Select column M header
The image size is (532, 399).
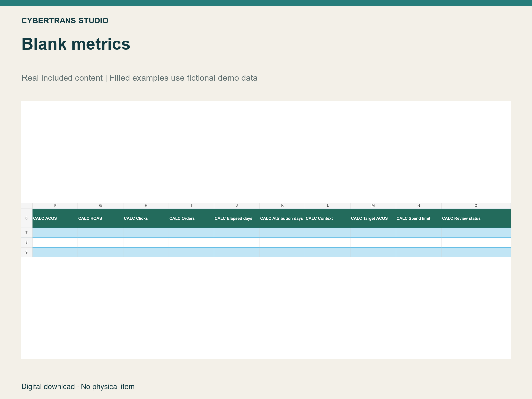(x=373, y=206)
